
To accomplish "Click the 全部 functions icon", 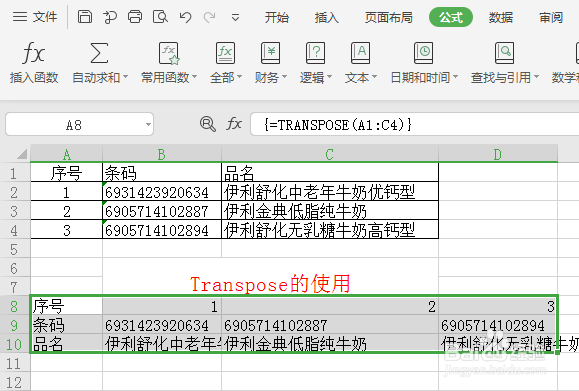I will [225, 53].
